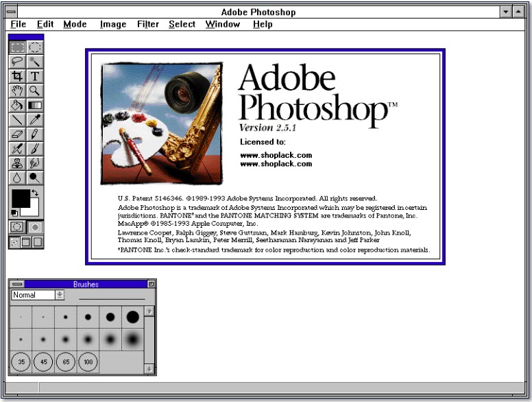Switch to Standard selection mode
This screenshot has height=402, width=532.
point(18,227)
